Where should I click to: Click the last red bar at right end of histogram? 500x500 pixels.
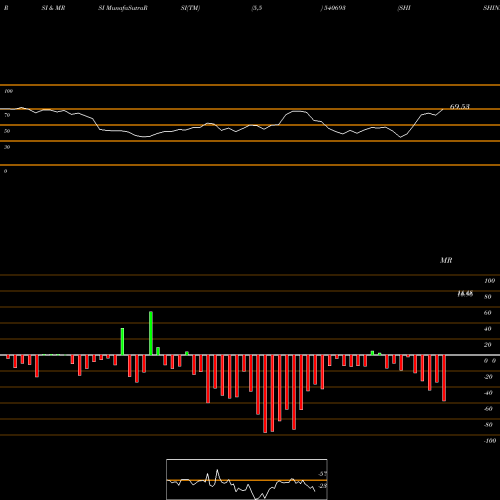[x=444, y=378]
